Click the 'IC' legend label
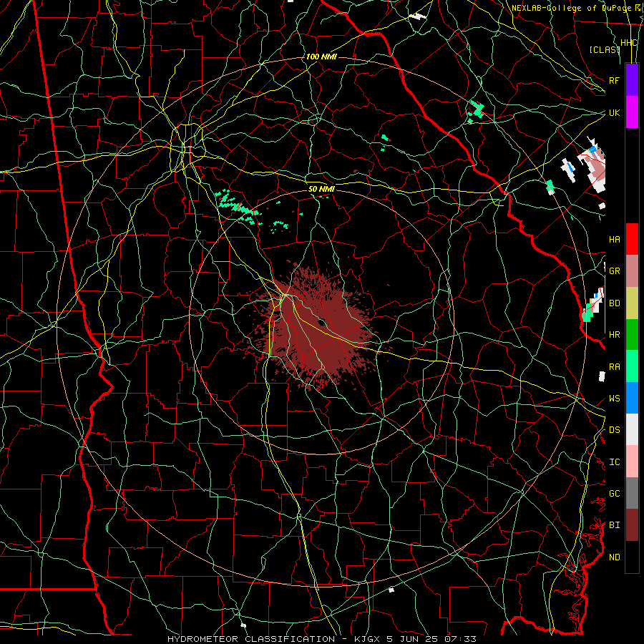 click(x=614, y=462)
